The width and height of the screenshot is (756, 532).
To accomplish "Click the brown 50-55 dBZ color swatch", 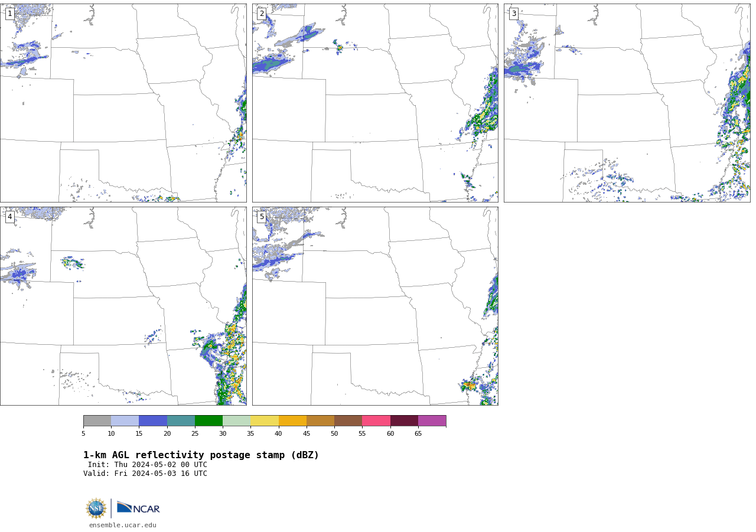I will tap(348, 421).
